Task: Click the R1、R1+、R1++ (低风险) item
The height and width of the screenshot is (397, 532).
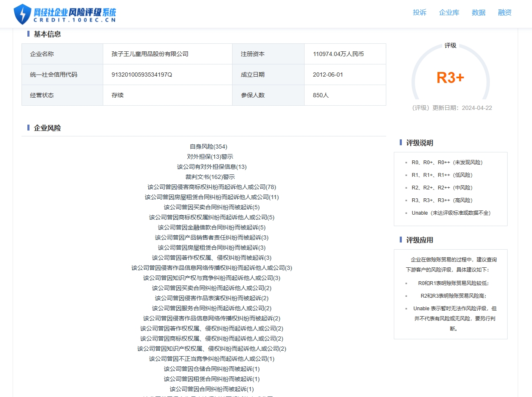Action: (x=442, y=175)
